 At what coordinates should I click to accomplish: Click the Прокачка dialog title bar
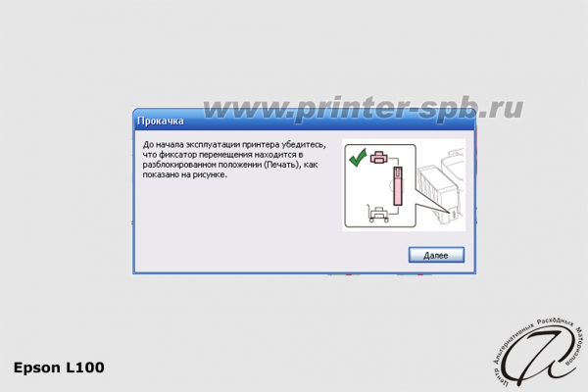pos(304,120)
